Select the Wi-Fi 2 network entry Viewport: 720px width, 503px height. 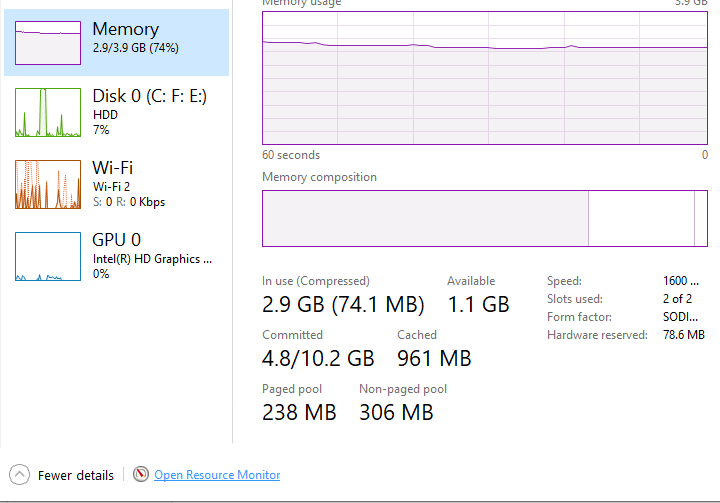[116, 184]
